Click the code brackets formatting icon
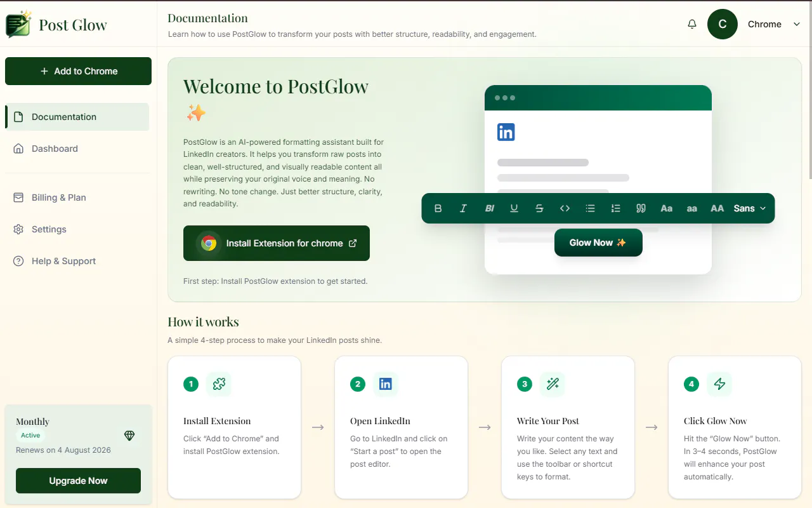This screenshot has width=812, height=508. click(565, 208)
